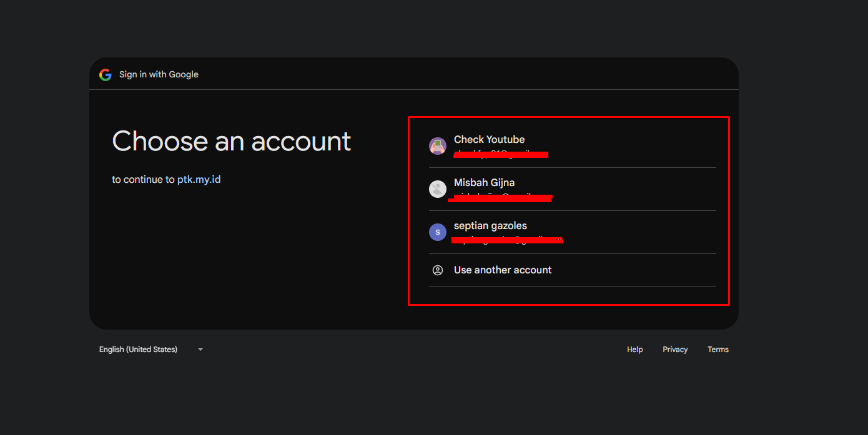The height and width of the screenshot is (435, 868).
Task: Select the septian gazoles avatar icon
Action: click(438, 232)
